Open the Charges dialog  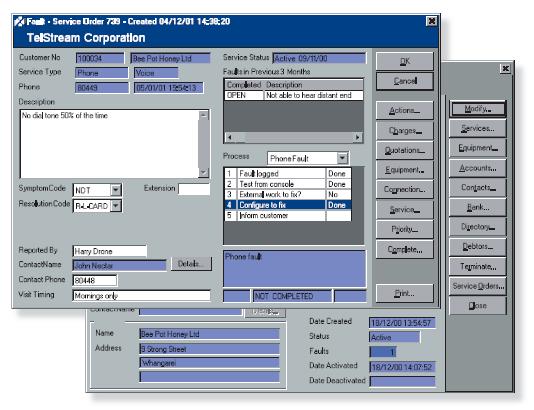coord(405,130)
